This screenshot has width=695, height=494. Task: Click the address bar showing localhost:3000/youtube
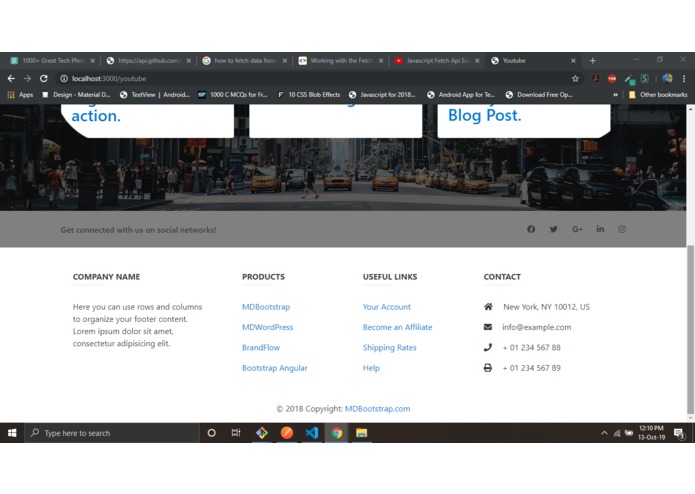pos(319,78)
